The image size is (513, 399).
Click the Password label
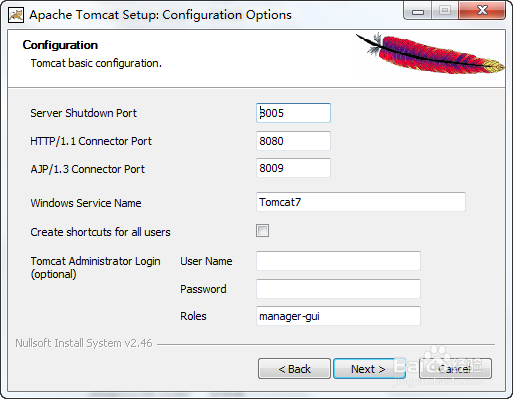click(x=203, y=289)
